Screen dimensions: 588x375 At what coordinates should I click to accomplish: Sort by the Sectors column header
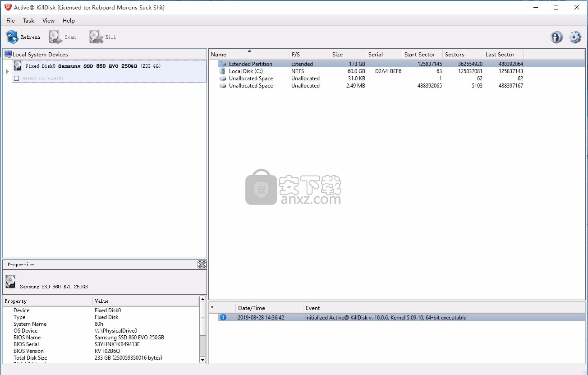[463, 54]
